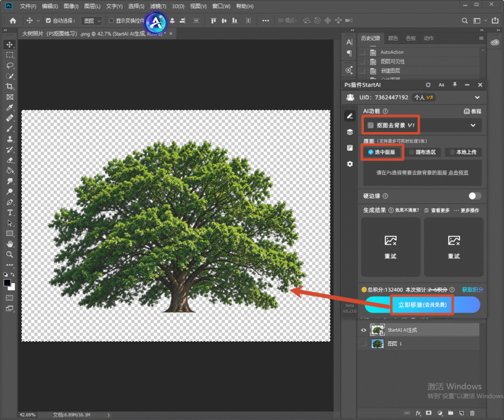The height and width of the screenshot is (420, 504).
Task: Select the Rectangle shape tool
Action: 10,233
